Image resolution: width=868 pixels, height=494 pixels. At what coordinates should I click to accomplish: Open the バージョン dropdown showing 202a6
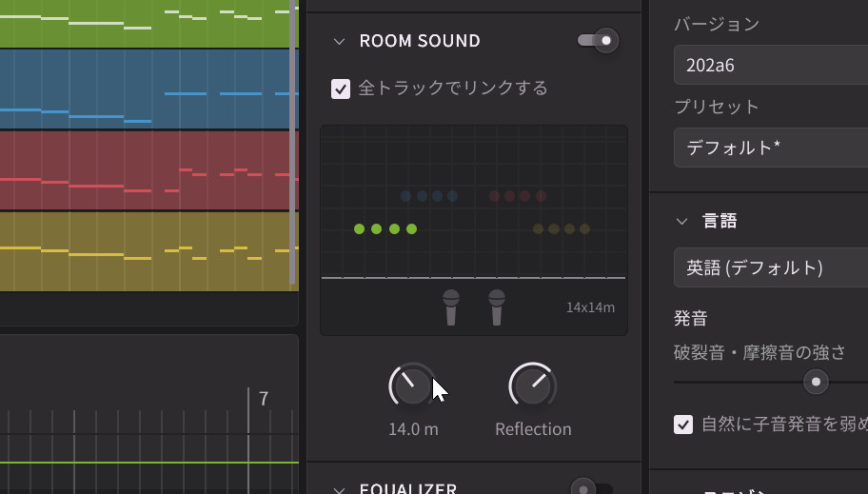(x=771, y=66)
